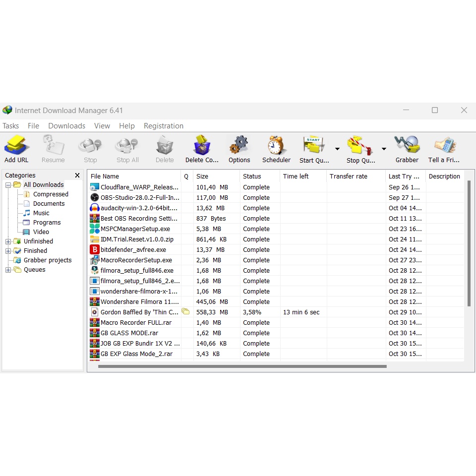Open the Stop Queue dropdown arrow
This screenshot has height=476, width=476.
point(384,149)
